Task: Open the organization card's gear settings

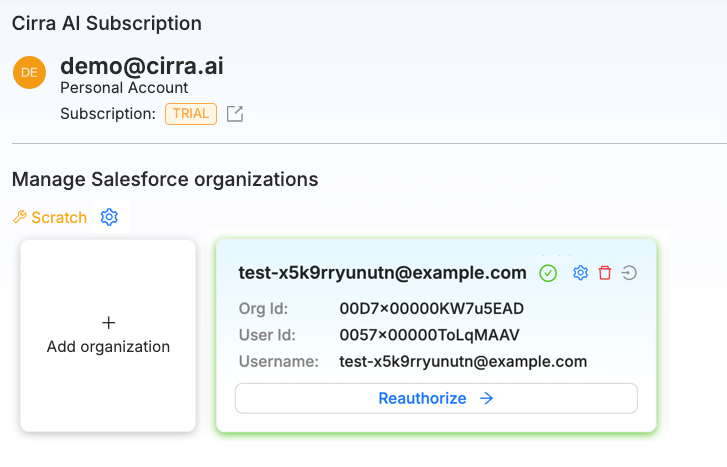Action: click(580, 273)
